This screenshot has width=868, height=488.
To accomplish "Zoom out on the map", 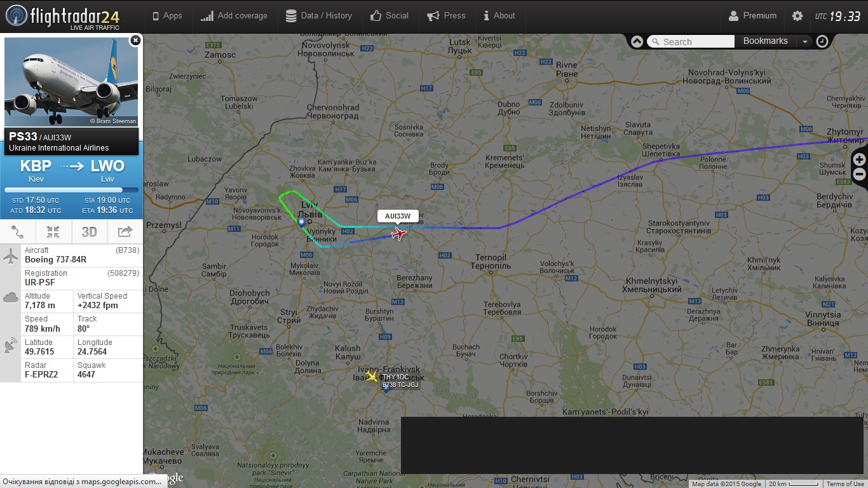I will (859, 173).
